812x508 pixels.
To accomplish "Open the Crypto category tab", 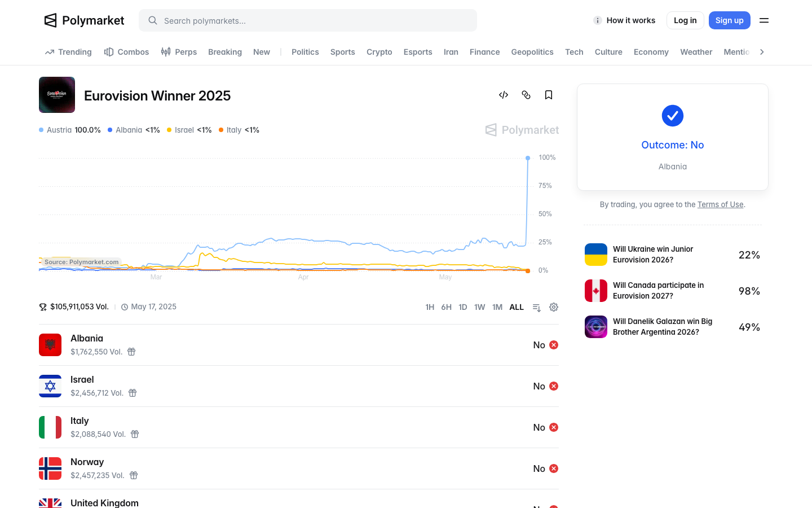I will 379,52.
